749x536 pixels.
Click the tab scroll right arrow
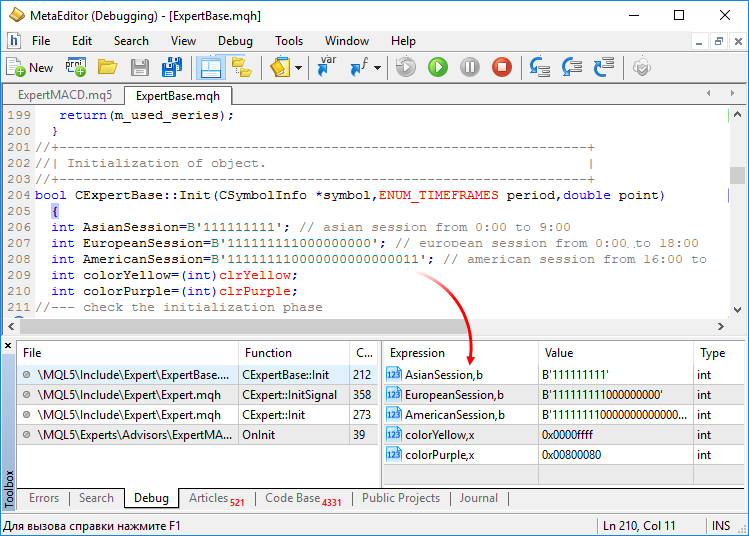pos(732,93)
